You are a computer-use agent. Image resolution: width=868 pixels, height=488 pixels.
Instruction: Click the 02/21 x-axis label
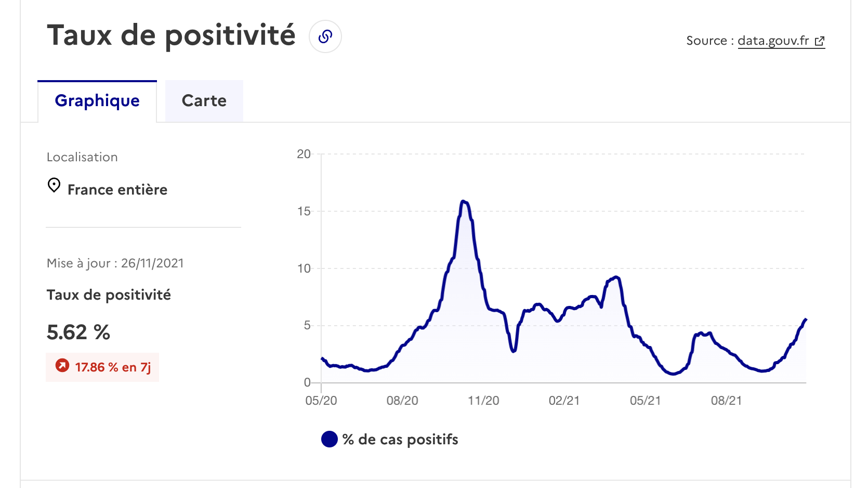[x=564, y=401]
